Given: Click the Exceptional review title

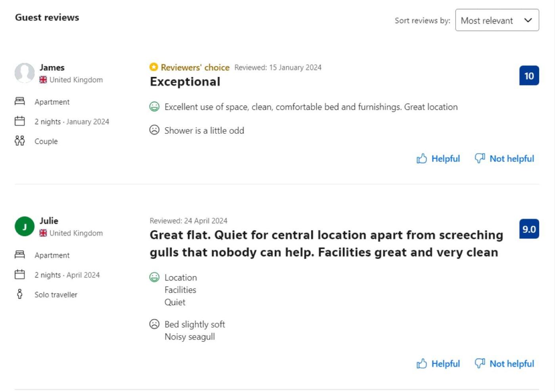Looking at the screenshot, I should coord(185,82).
